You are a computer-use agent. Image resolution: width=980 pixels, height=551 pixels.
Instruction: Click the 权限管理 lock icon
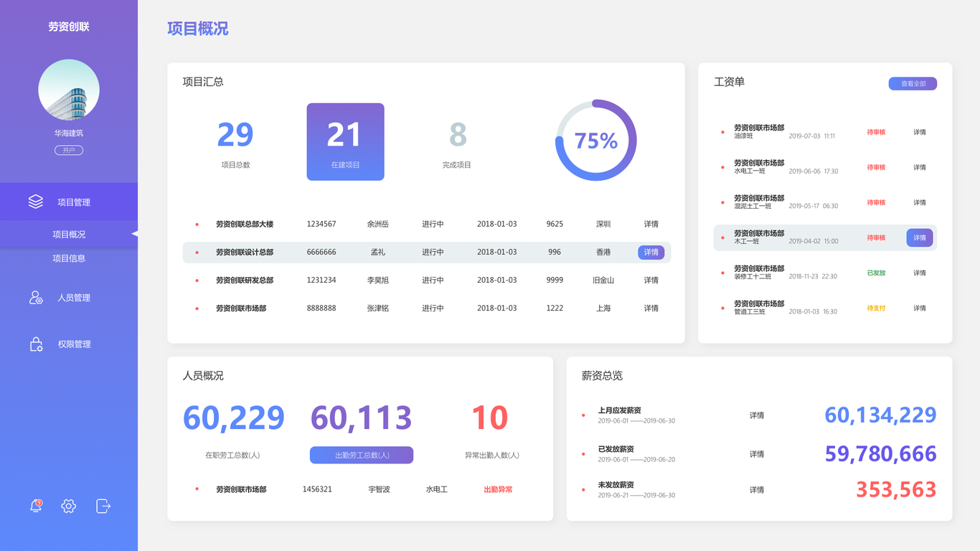(36, 344)
